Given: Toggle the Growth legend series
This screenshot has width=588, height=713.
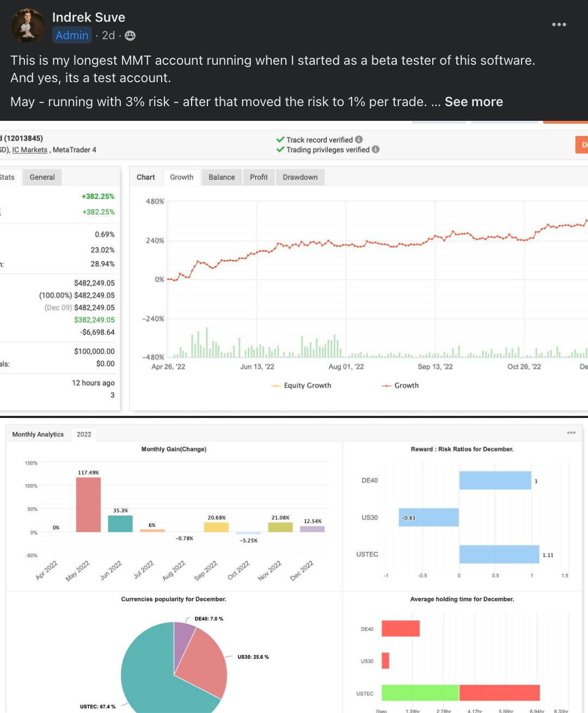Looking at the screenshot, I should coord(400,385).
